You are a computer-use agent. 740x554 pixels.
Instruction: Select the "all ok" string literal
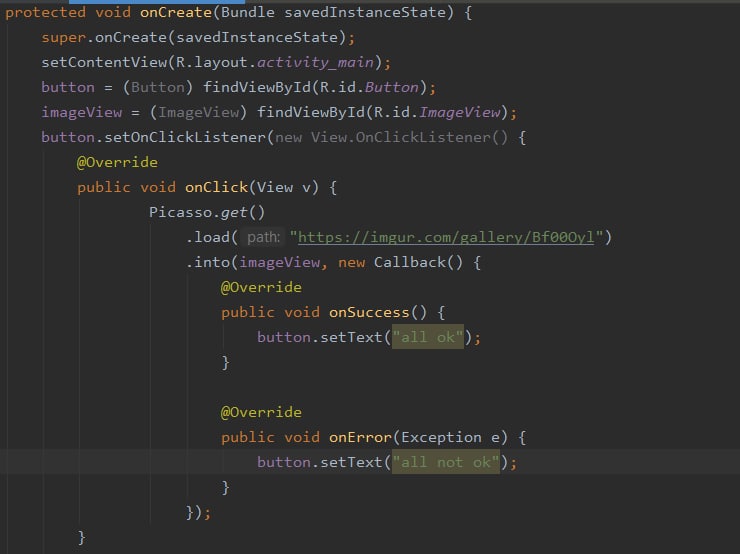click(428, 337)
